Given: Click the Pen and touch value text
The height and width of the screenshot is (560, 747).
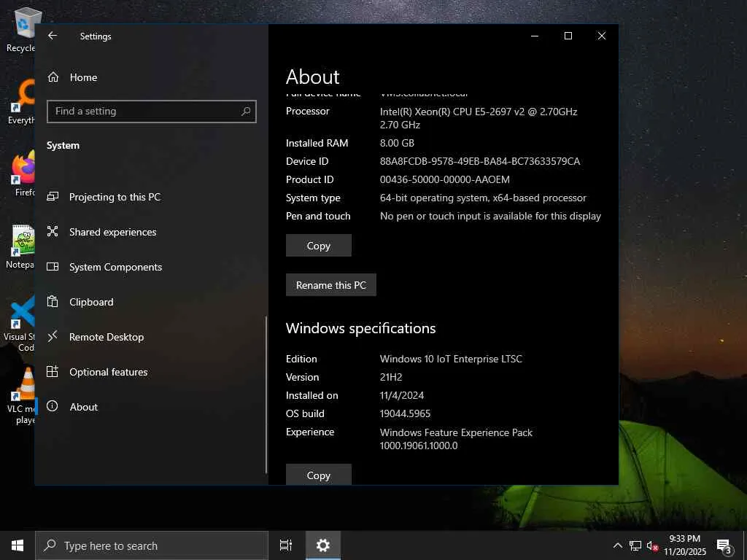Looking at the screenshot, I should pyautogui.click(x=490, y=216).
